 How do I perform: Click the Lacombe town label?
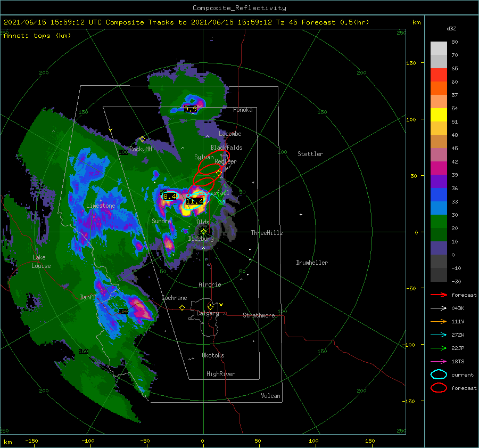[230, 134]
